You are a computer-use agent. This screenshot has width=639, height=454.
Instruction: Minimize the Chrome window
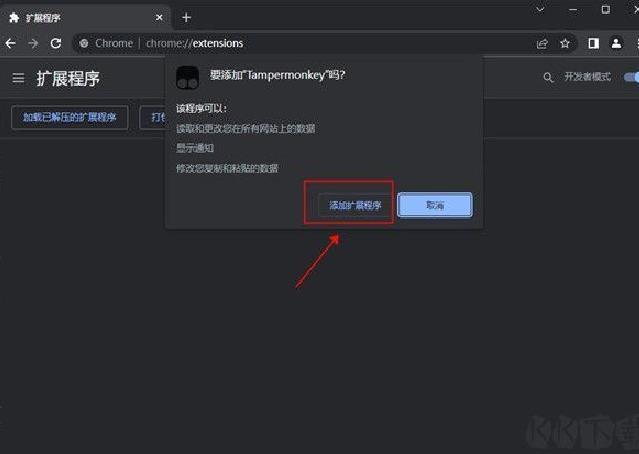tap(573, 9)
